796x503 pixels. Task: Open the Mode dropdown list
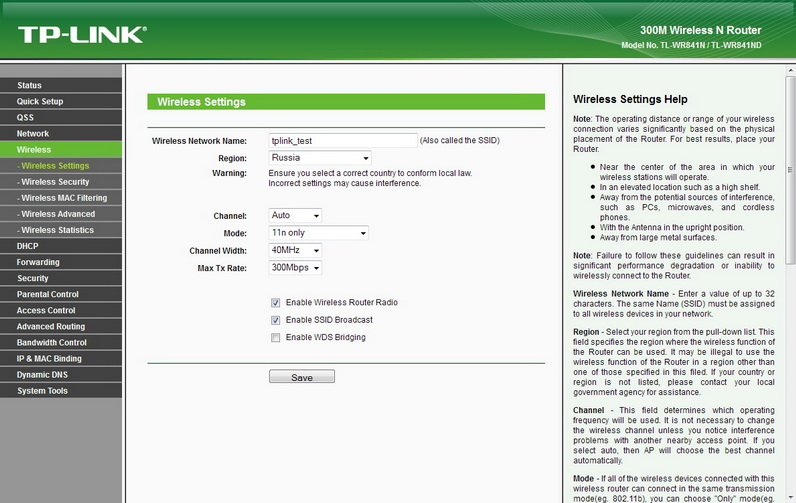pos(319,233)
